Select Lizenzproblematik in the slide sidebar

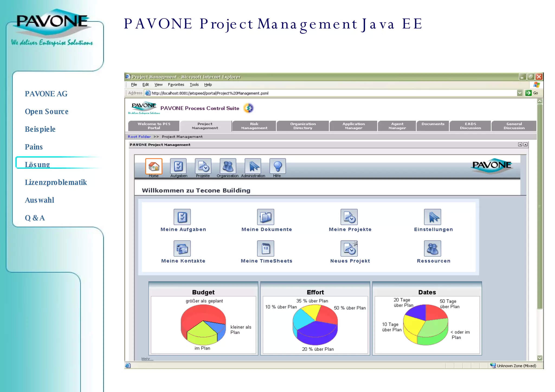click(56, 182)
